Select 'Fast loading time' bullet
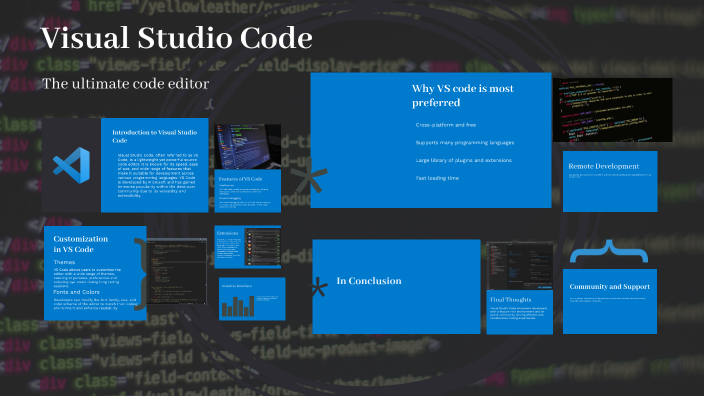 pyautogui.click(x=437, y=178)
